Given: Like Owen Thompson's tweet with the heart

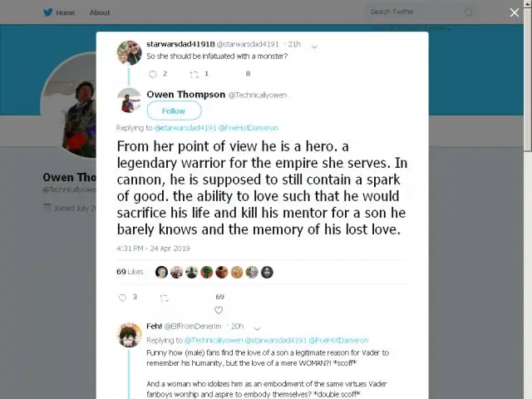Looking at the screenshot, I should click(219, 310).
